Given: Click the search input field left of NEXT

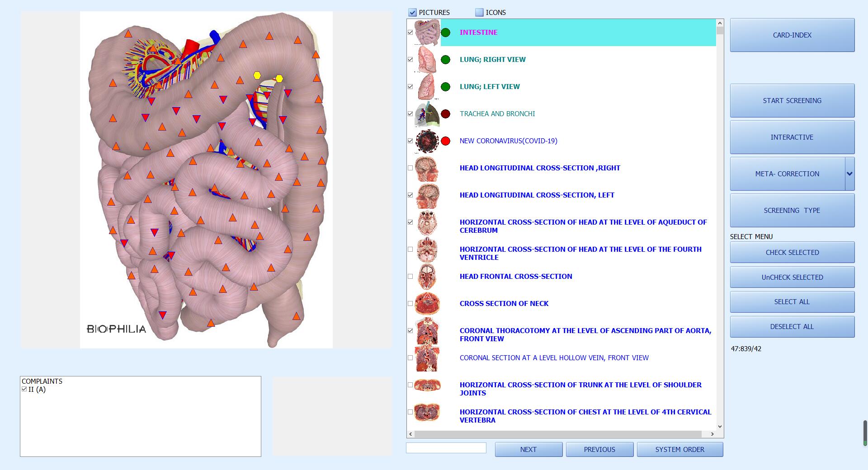Looking at the screenshot, I should 446,448.
